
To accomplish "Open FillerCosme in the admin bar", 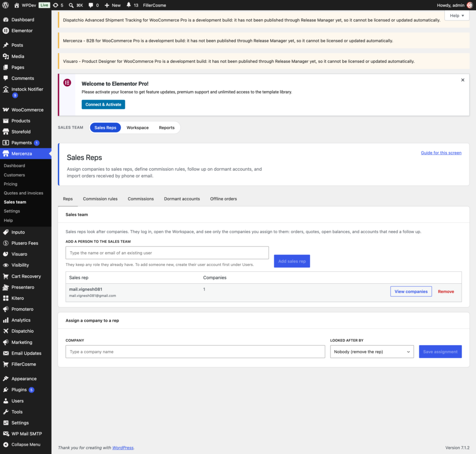I will click(154, 5).
